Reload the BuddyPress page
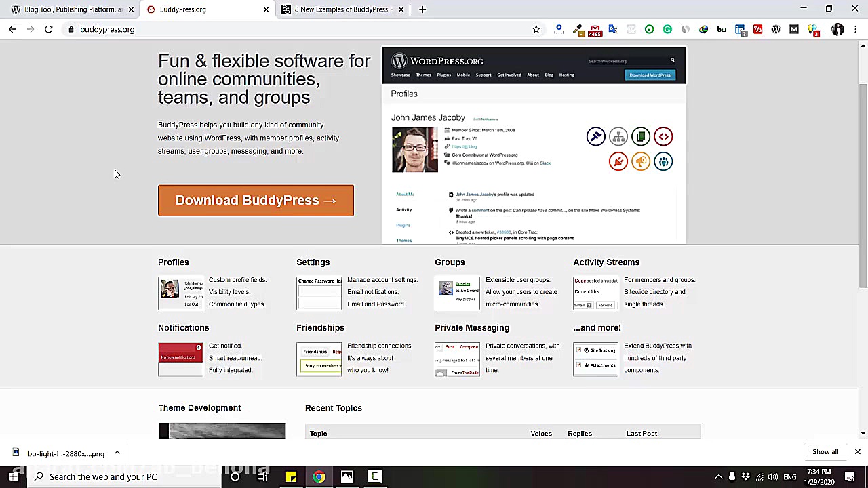 [x=49, y=29]
